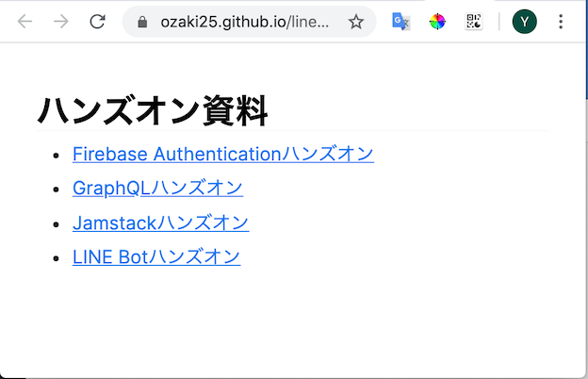Open GraphQLハンズオン link

point(158,188)
